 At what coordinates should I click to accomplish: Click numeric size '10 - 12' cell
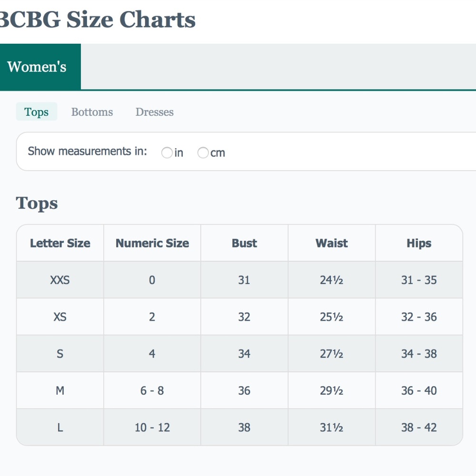point(152,427)
